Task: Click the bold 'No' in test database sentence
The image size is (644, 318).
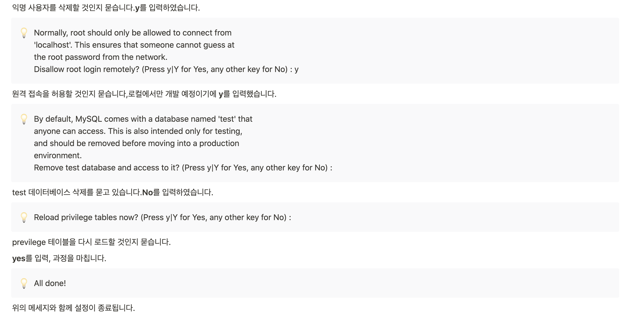Action: click(x=147, y=192)
